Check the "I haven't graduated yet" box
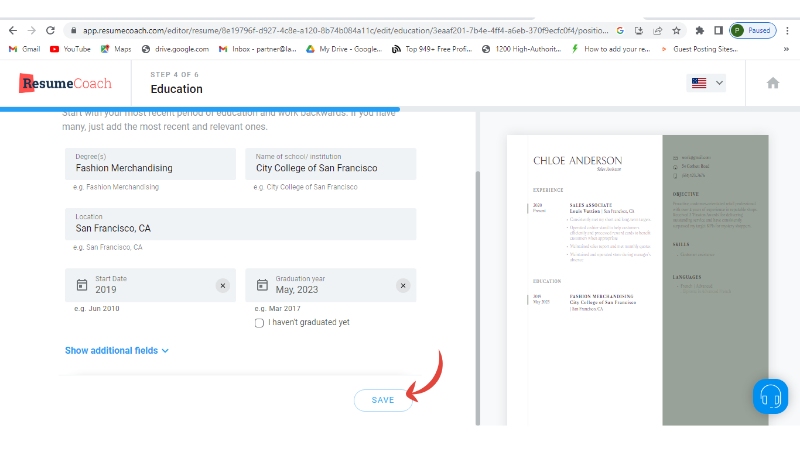 coord(259,323)
